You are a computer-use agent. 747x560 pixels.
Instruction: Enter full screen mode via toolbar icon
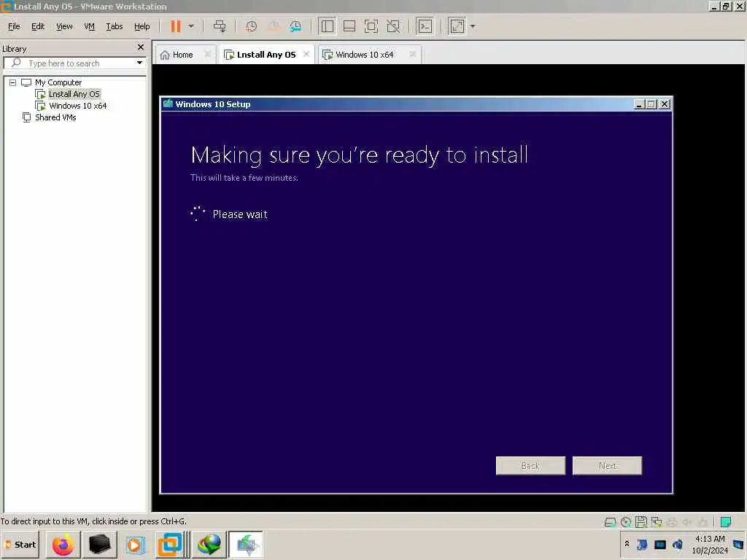pos(371,26)
